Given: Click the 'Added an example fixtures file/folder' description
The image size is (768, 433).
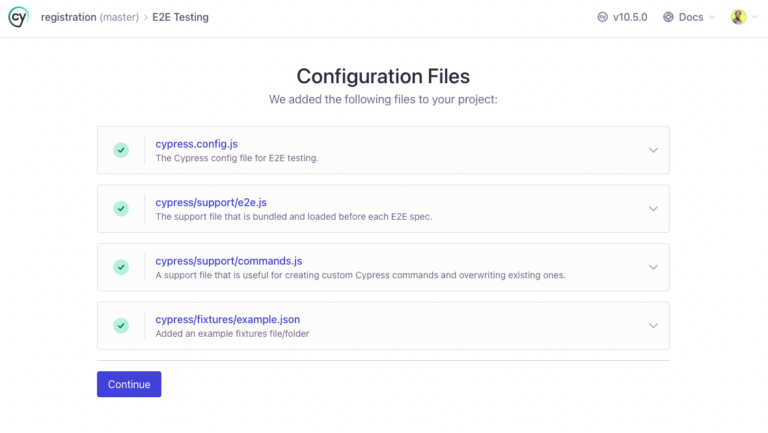Looking at the screenshot, I should tap(232, 334).
